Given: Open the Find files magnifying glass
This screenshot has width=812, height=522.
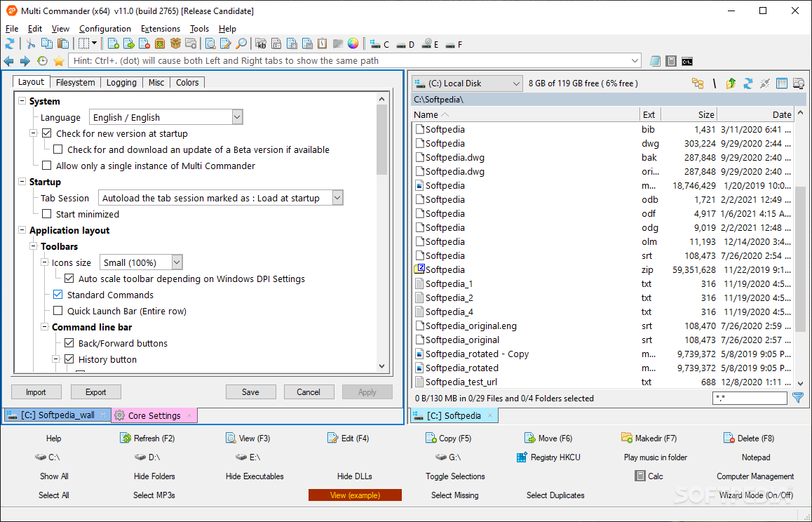Looking at the screenshot, I should click(241, 44).
